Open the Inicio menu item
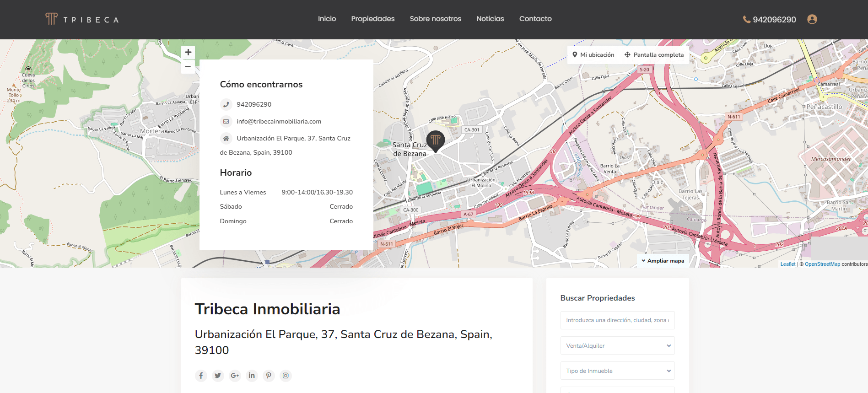This screenshot has height=393, width=868. point(327,19)
